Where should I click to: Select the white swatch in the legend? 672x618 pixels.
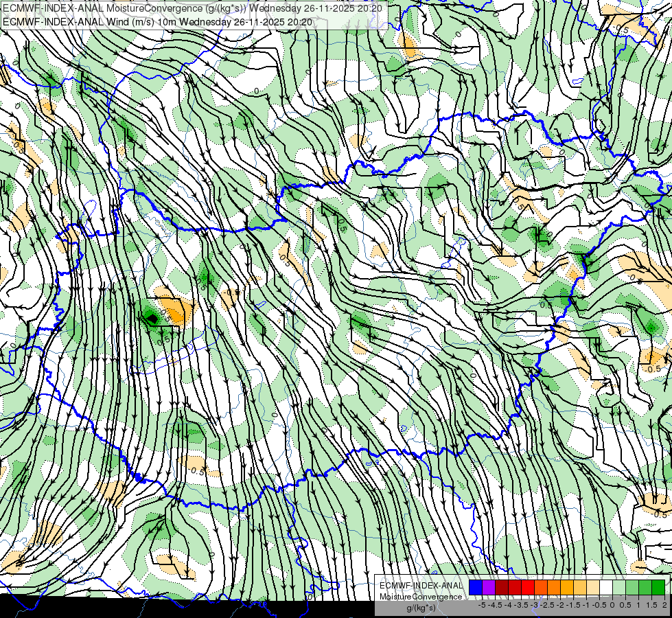[x=606, y=588]
